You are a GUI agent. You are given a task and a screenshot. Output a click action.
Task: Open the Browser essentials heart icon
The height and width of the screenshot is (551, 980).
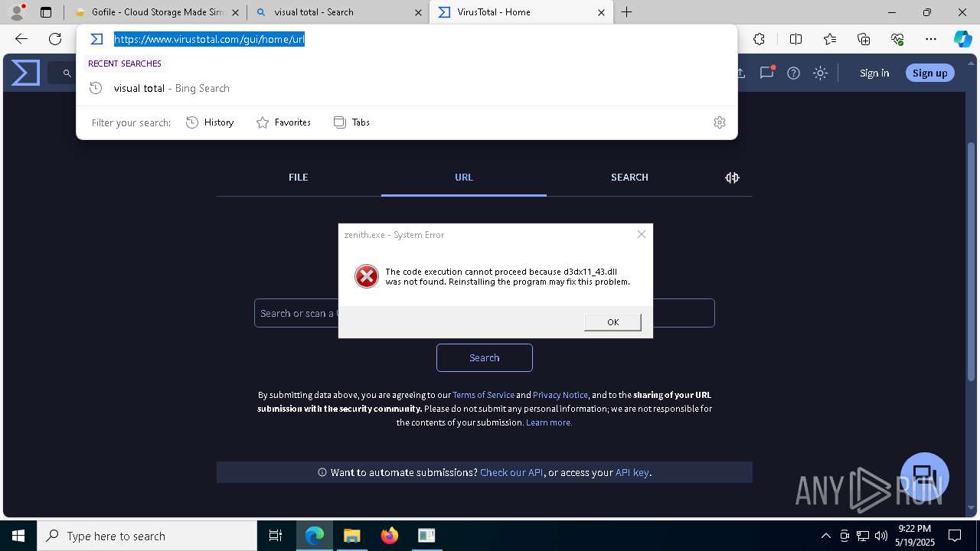[897, 39]
